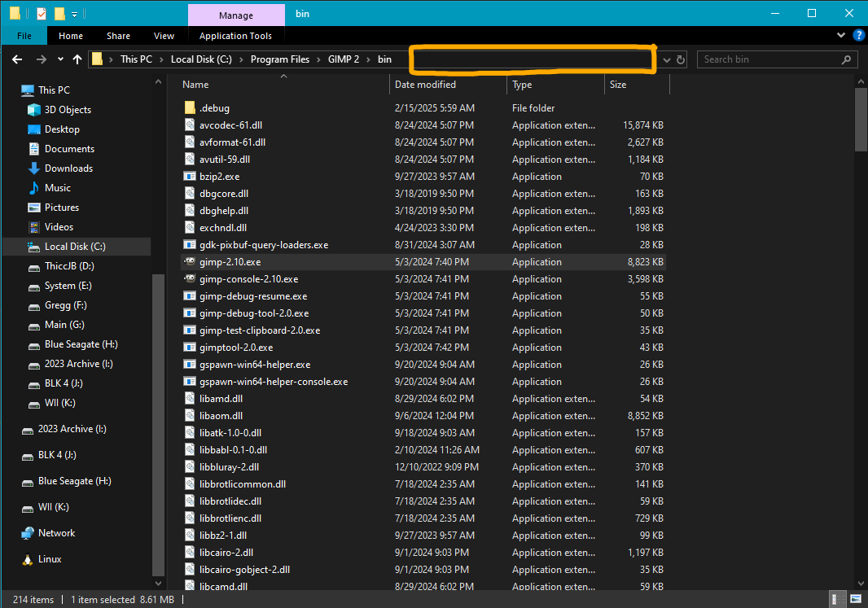Expand the ribbon using chevron near Help
Image resolution: width=868 pixels, height=608 pixels.
(x=842, y=36)
